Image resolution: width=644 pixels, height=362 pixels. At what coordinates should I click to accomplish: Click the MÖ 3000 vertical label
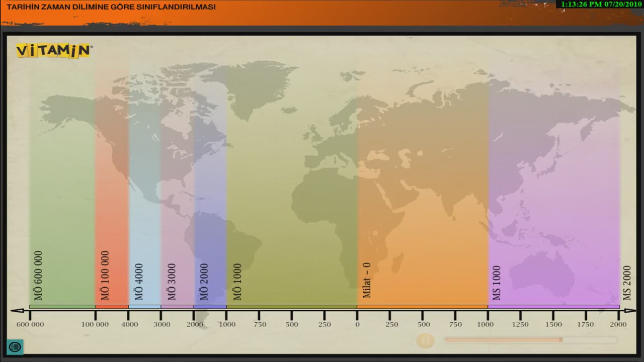point(172,282)
